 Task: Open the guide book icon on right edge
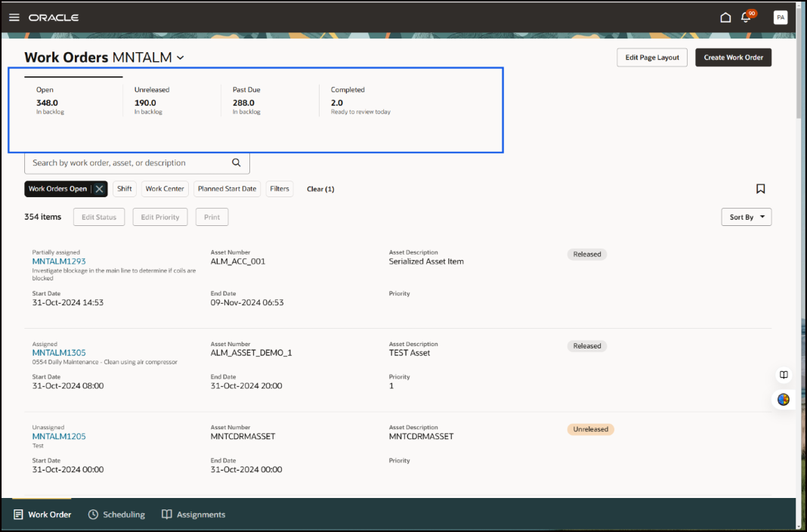(784, 375)
